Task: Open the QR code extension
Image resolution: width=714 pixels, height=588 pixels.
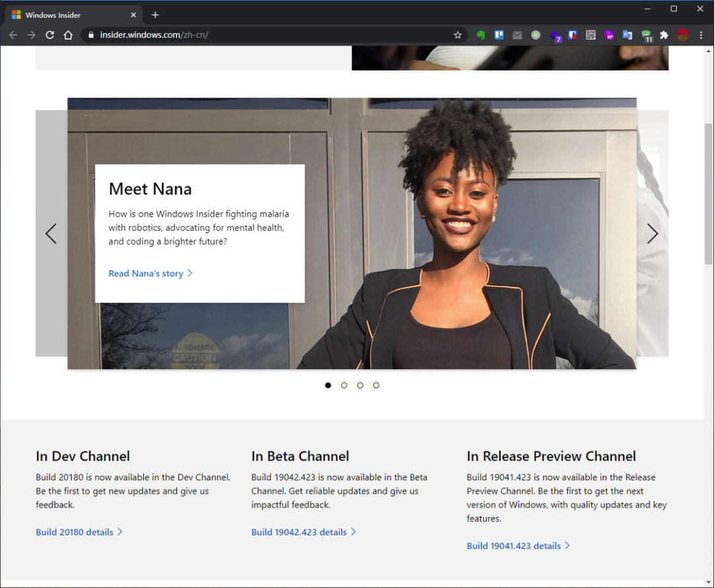Action: tap(590, 35)
